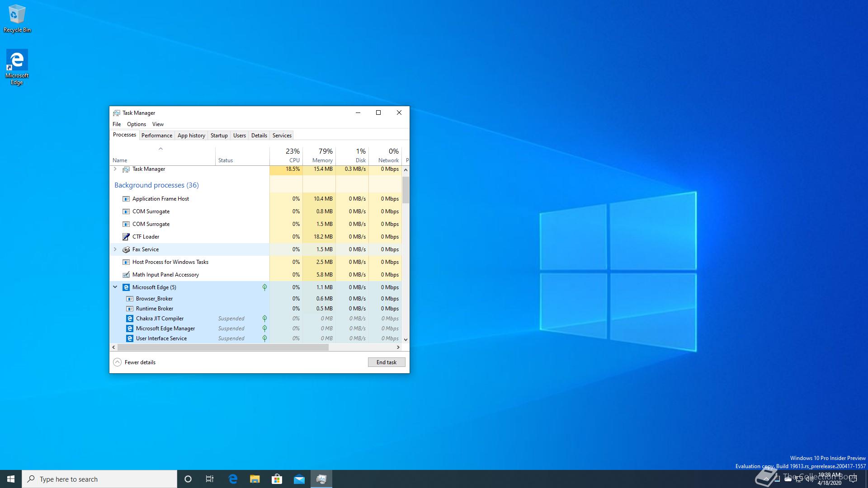
Task: Sort by the Network column header
Action: click(x=385, y=156)
